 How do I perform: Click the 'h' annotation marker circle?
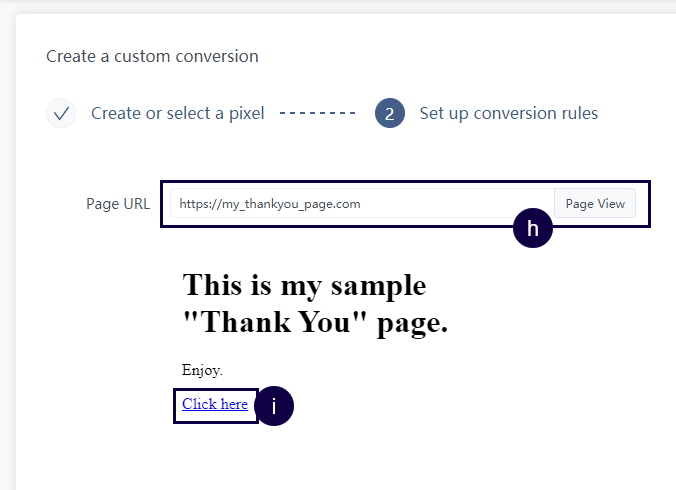[x=533, y=229]
